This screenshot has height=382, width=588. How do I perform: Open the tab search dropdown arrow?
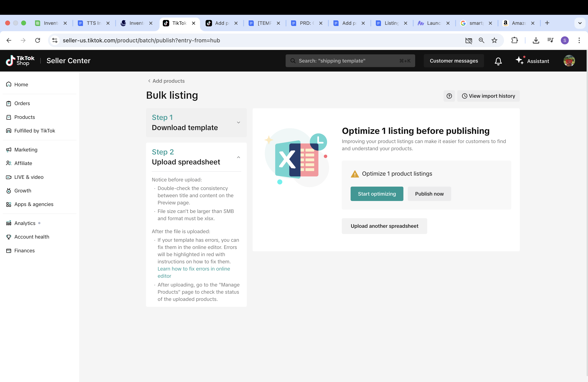tap(580, 23)
